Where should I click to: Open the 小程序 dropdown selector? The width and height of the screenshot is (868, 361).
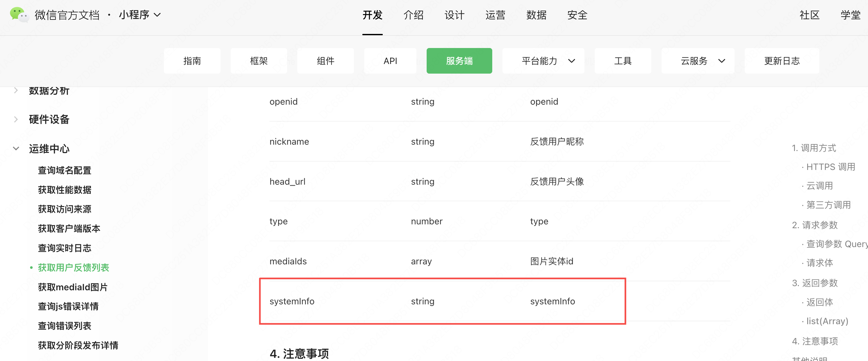click(x=140, y=15)
